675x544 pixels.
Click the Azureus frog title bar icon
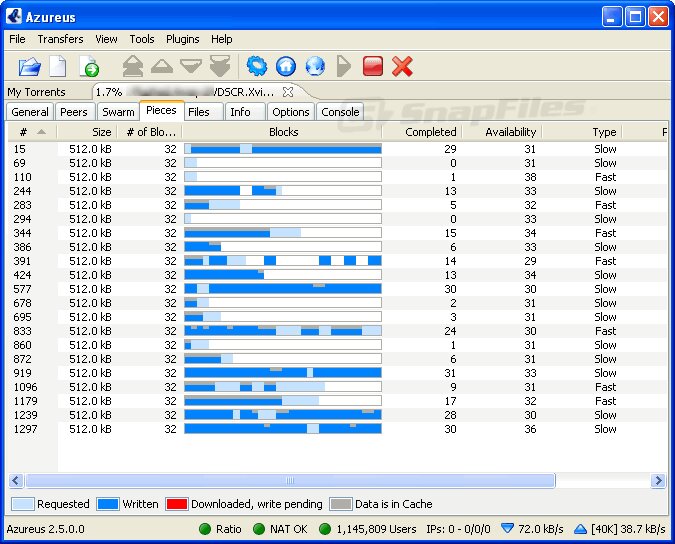pos(14,16)
